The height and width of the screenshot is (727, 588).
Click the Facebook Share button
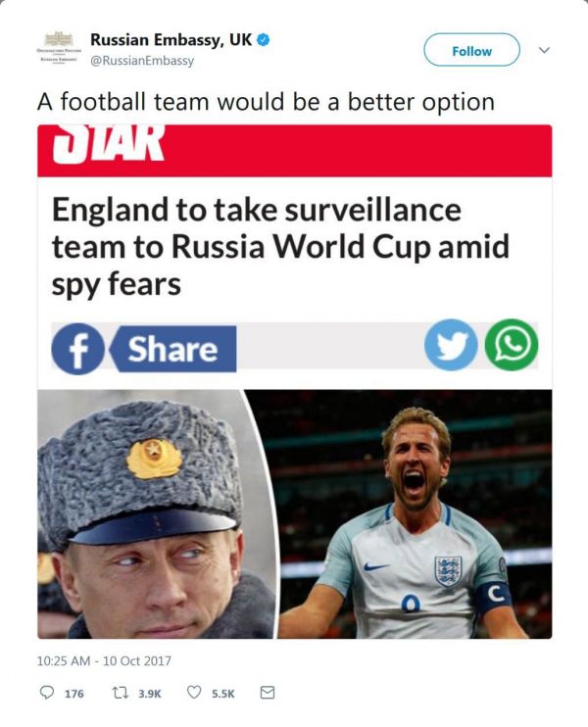172,349
